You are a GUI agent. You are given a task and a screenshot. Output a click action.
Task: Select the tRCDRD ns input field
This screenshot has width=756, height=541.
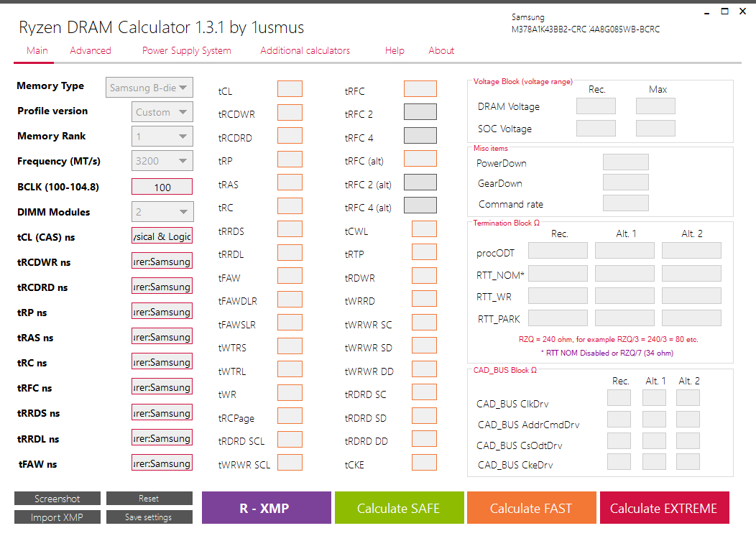(x=162, y=287)
